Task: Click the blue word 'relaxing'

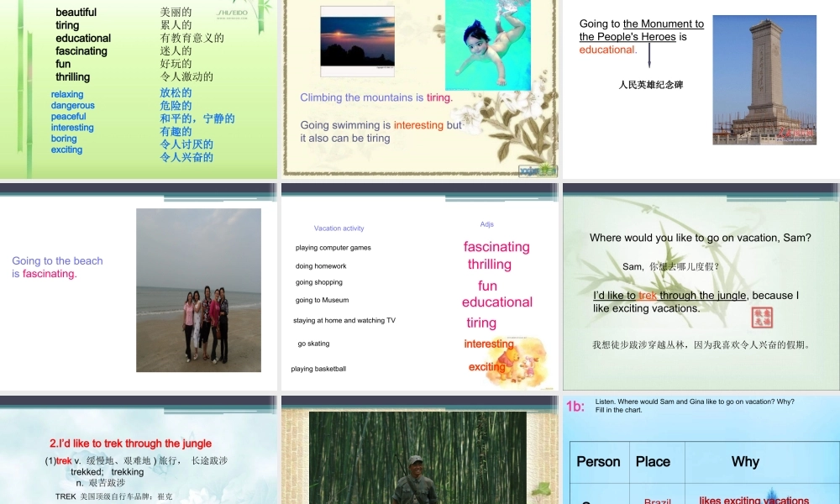Action: (x=67, y=94)
